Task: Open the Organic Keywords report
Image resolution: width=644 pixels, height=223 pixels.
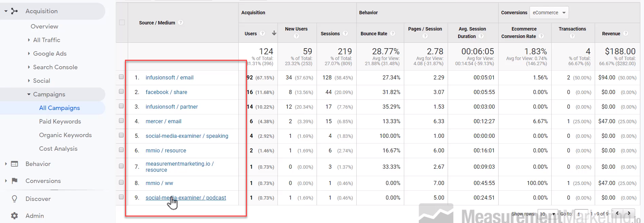Action: pyautogui.click(x=66, y=135)
